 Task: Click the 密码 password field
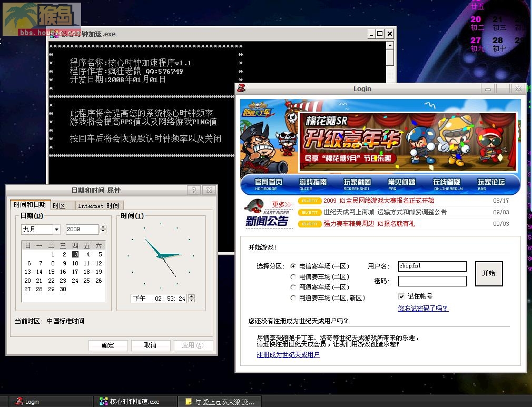coord(432,281)
